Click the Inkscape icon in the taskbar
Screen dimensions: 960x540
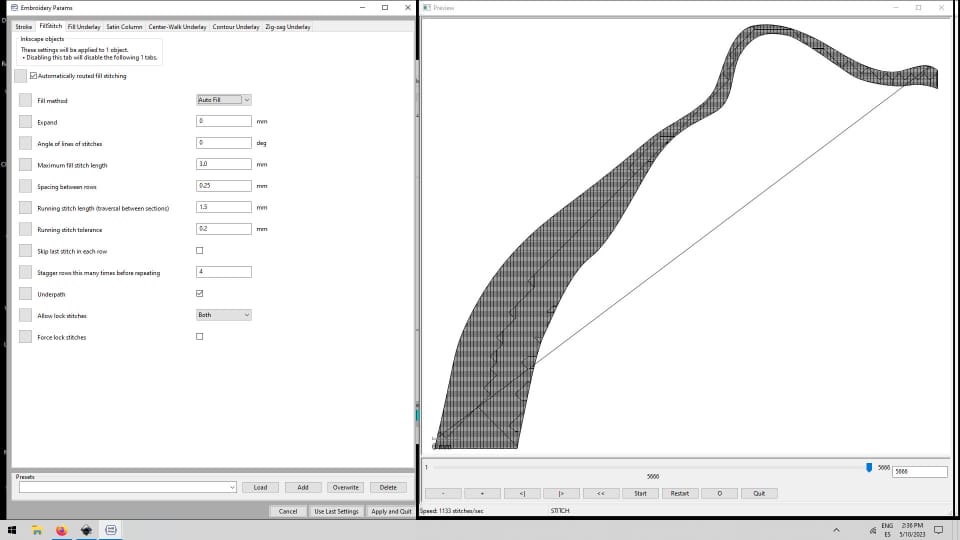(86, 529)
